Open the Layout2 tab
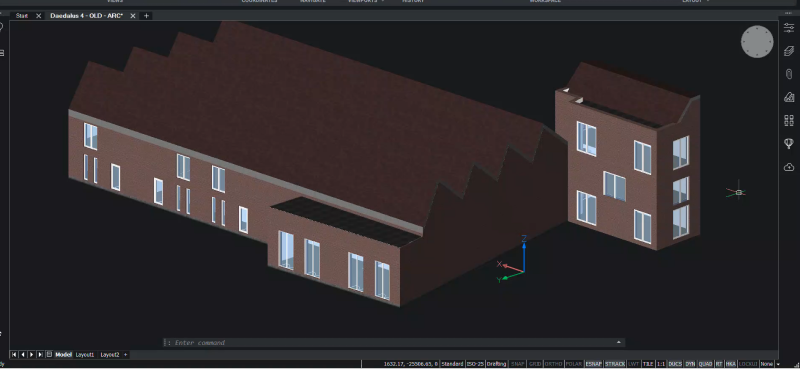 click(110, 354)
